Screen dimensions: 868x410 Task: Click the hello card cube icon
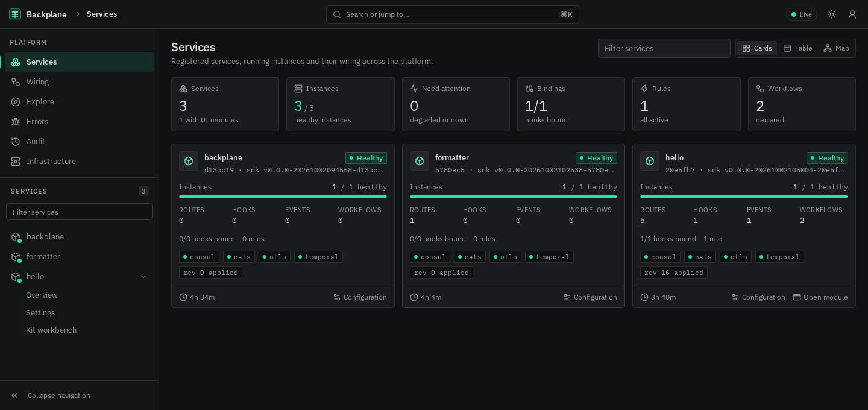coord(650,161)
